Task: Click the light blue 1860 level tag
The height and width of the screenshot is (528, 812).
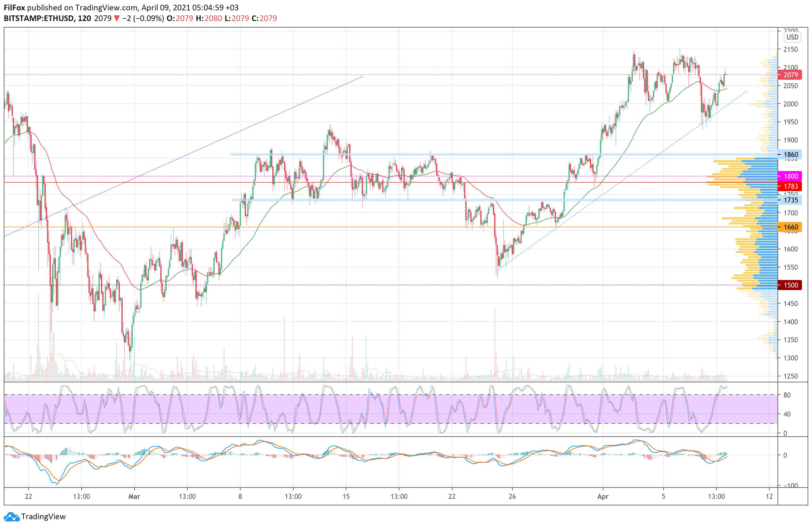Action: [790, 155]
